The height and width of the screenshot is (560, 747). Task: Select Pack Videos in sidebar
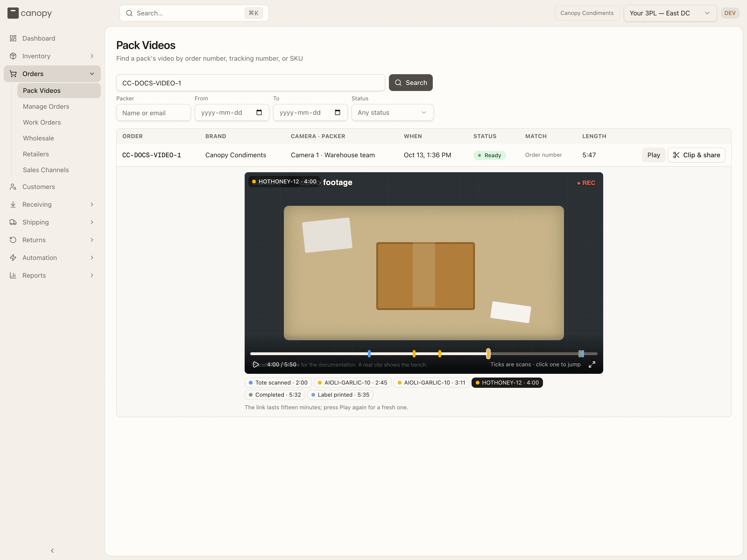[x=59, y=91]
